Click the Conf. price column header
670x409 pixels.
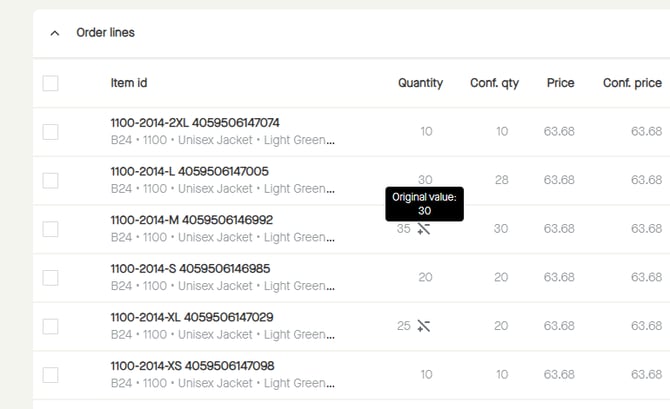coord(631,83)
